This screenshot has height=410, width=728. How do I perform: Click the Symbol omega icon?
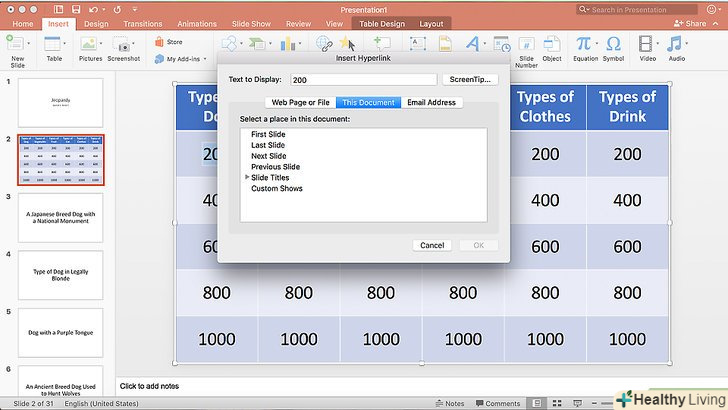coord(613,44)
